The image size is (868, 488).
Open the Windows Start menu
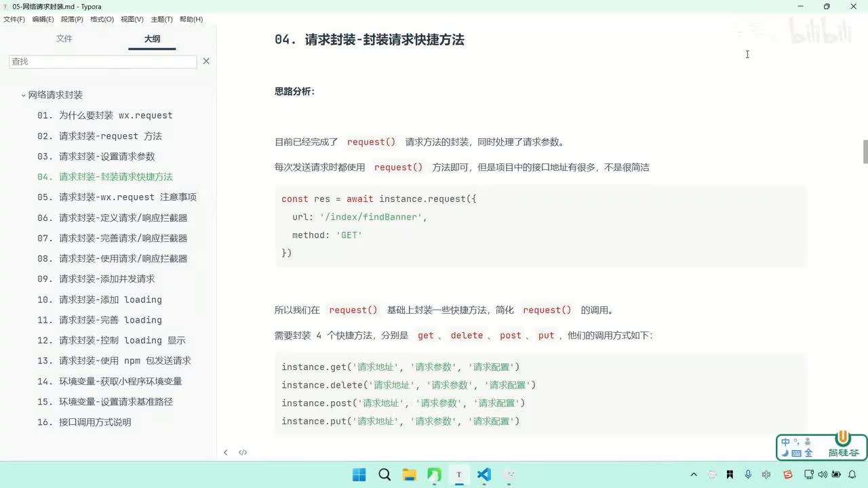point(359,474)
